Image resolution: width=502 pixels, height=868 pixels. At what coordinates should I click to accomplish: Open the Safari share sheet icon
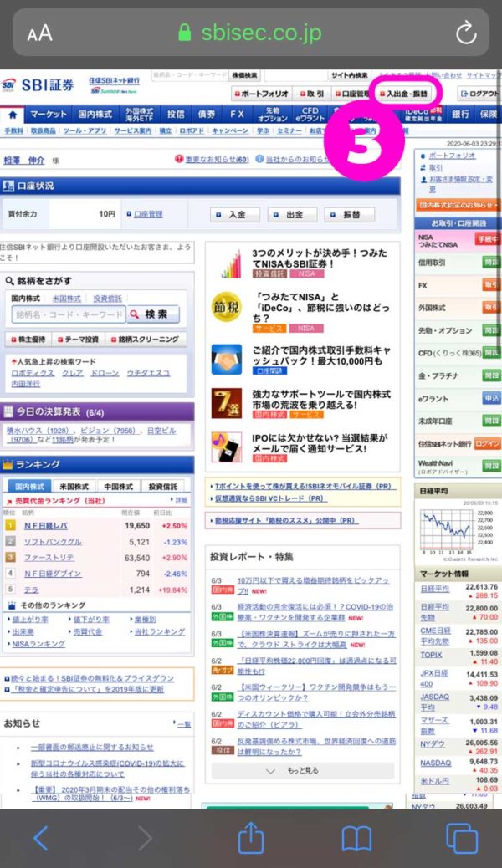tap(250, 837)
